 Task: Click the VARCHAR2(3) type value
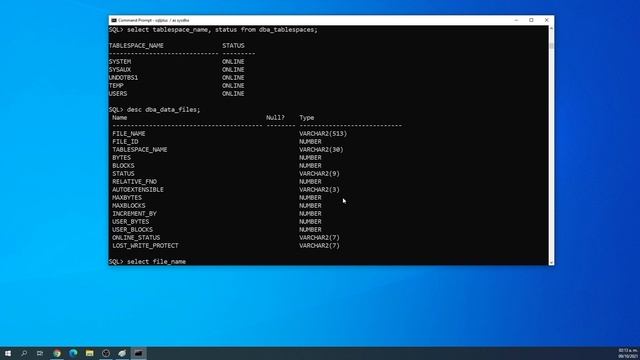[x=319, y=190]
